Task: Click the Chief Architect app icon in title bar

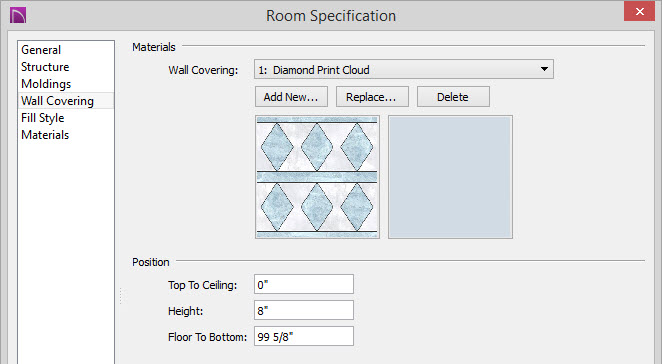Action: pos(18,15)
